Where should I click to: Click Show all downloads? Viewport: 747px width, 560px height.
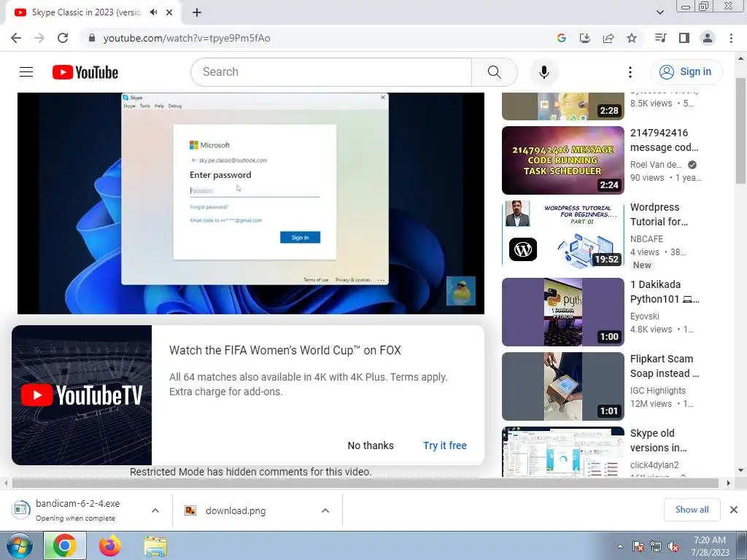point(692,510)
